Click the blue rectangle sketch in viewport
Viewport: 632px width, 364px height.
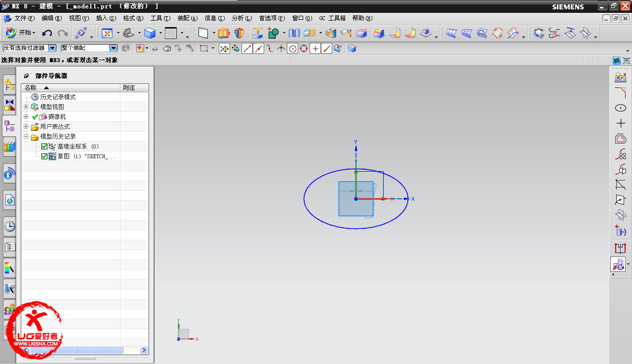[355, 199]
